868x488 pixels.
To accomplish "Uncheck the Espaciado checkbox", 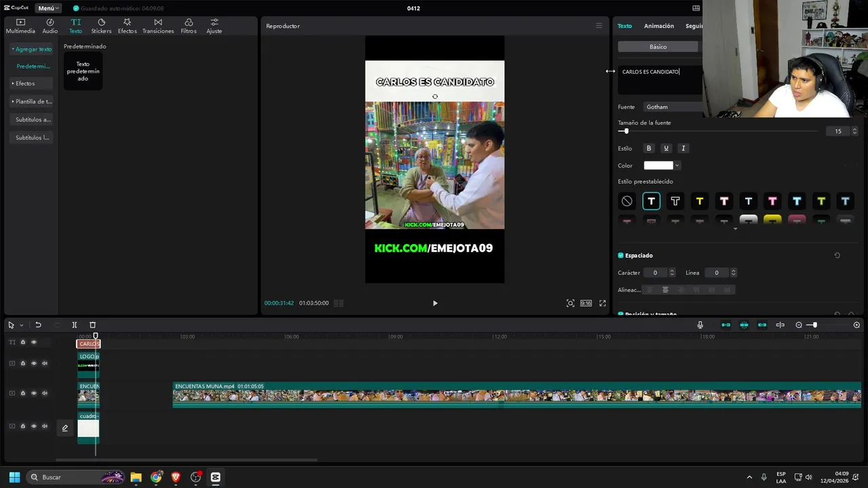I will 620,256.
